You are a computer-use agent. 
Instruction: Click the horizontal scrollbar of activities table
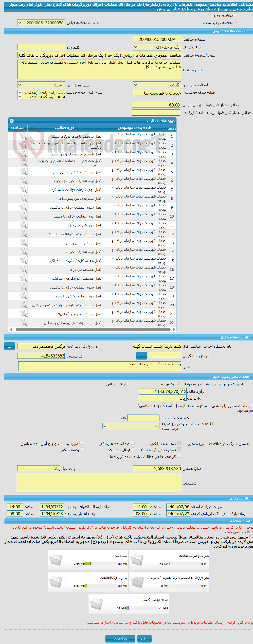click(x=93, y=329)
